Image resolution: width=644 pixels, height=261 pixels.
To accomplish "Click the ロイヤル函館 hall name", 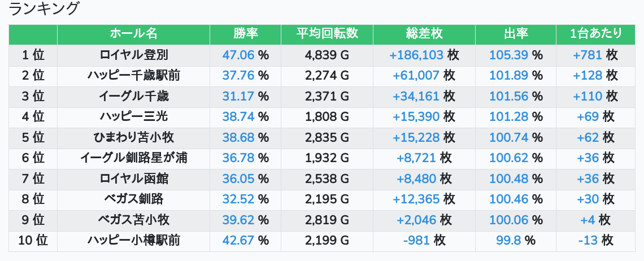I will coord(133,179).
